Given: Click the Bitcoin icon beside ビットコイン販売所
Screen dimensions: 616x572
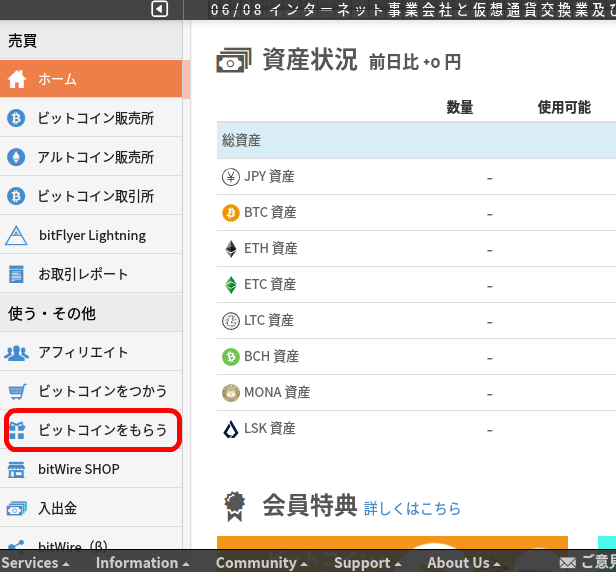Looking at the screenshot, I should 16,118.
